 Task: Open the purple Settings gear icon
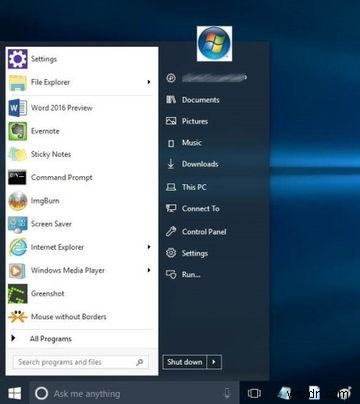18,59
